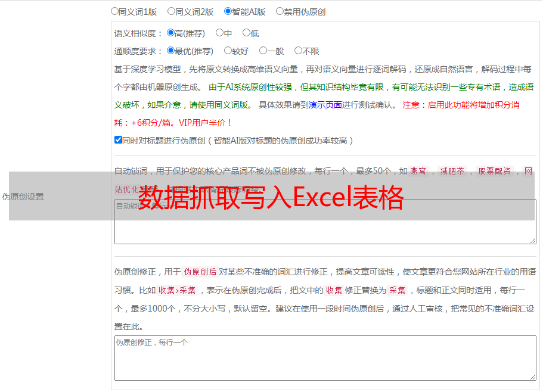Viewport: 543px width, 392px height.
Task: Set 通顺度要求 to 不限
Action: coord(298,51)
